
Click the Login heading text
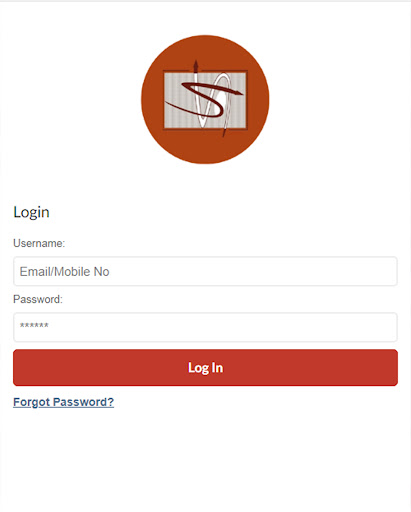coord(31,212)
